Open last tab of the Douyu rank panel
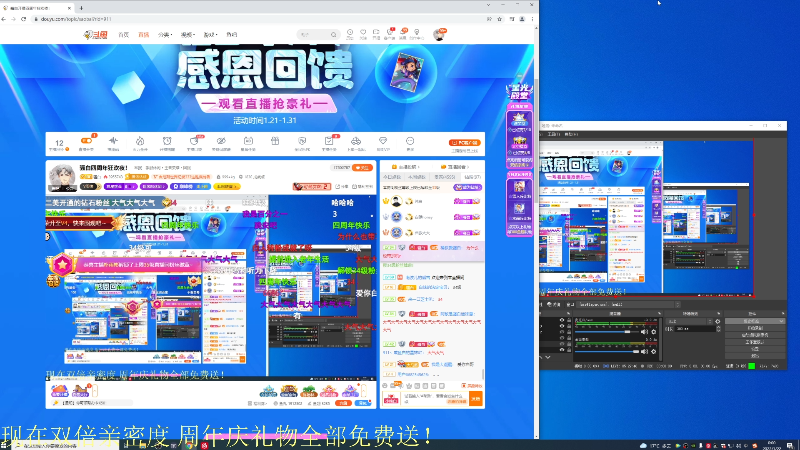This screenshot has width=800, height=450. [472, 177]
